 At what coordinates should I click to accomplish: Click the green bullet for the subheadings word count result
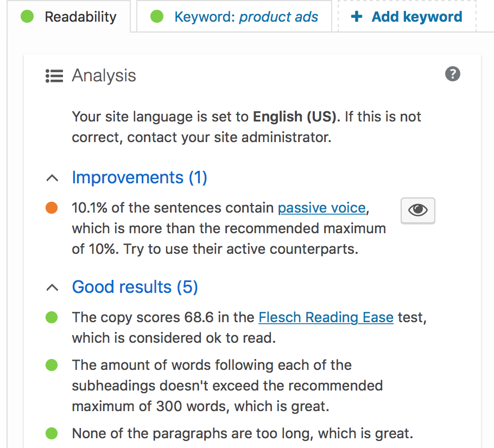click(x=52, y=365)
